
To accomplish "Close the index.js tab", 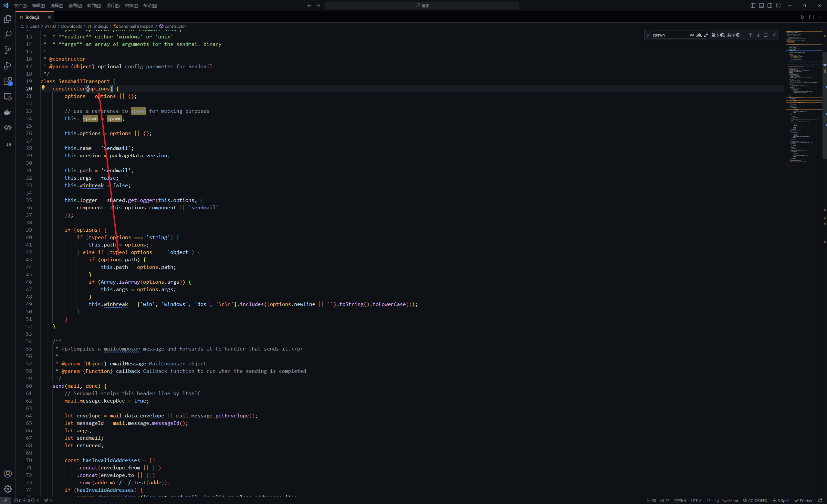I will [49, 17].
